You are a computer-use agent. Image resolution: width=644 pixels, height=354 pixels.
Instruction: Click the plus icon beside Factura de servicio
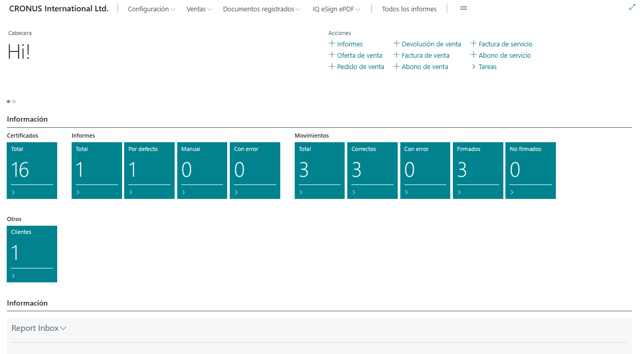[x=473, y=44]
